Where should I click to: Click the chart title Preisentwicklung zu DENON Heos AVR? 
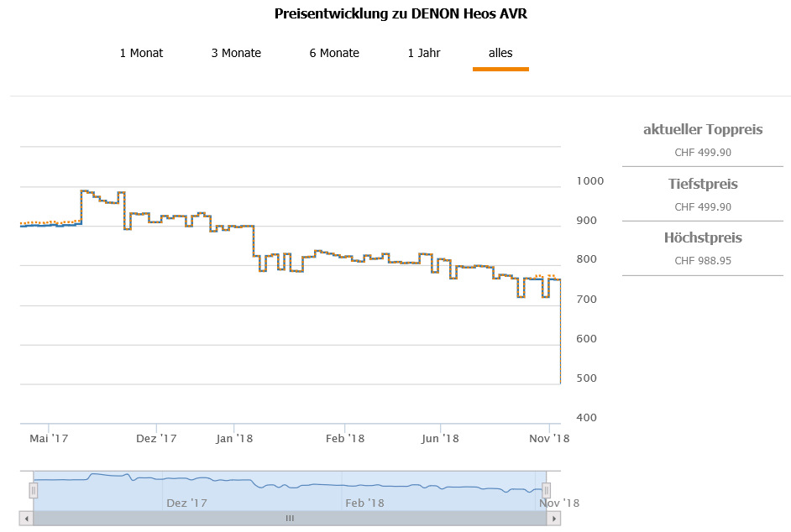coord(401,13)
